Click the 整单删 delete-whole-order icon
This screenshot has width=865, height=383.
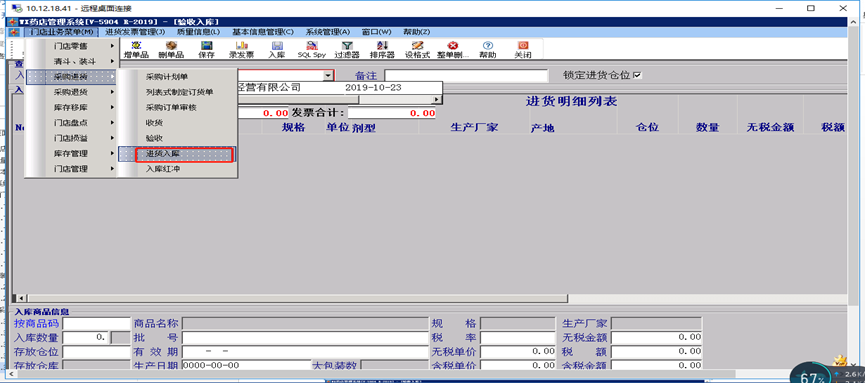coord(453,50)
